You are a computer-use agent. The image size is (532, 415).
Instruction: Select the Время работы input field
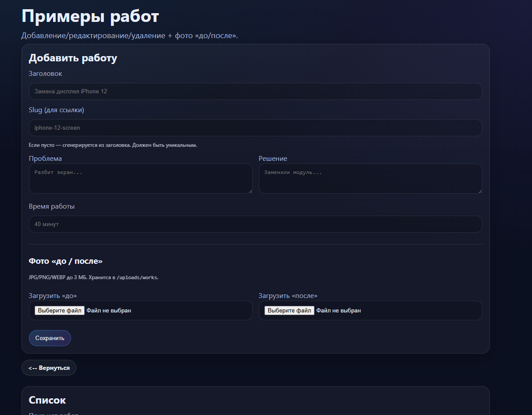pyautogui.click(x=255, y=224)
